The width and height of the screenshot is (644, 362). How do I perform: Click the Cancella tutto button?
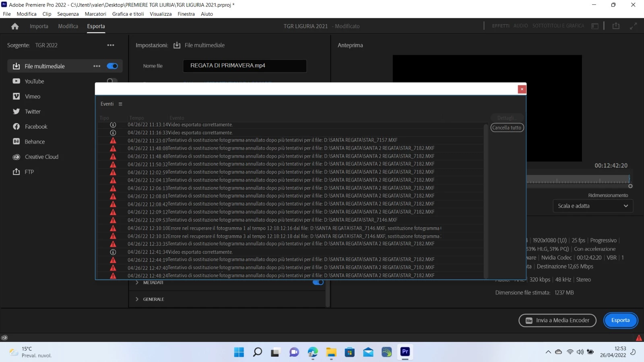click(507, 128)
